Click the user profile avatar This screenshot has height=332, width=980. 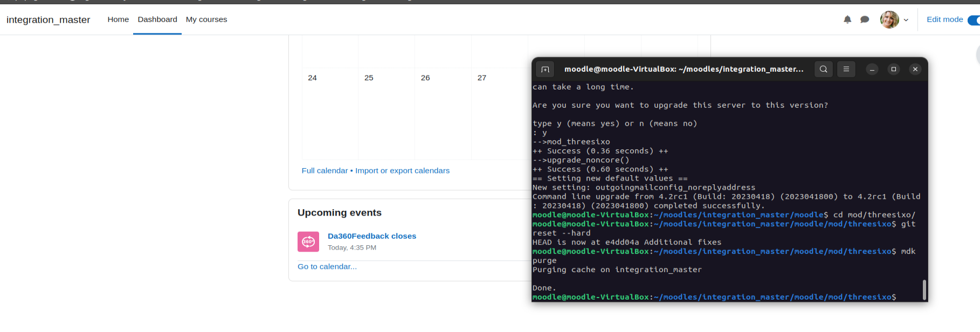point(889,19)
